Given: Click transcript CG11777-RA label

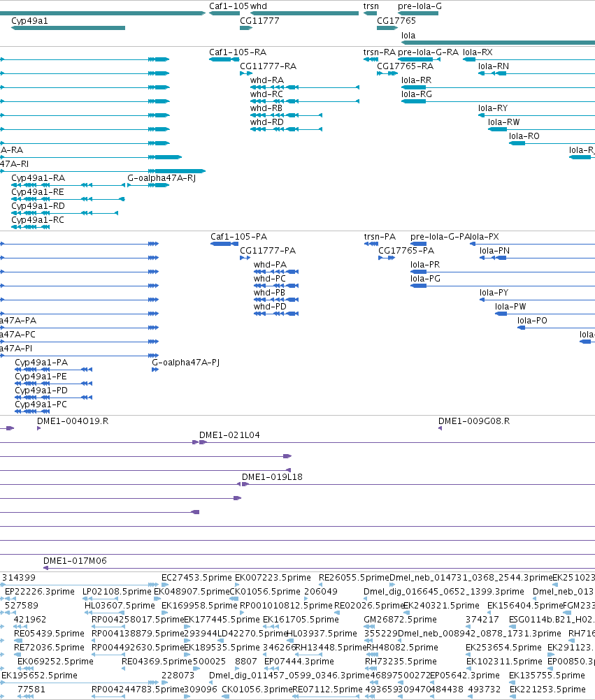Looking at the screenshot, I should tap(268, 66).
